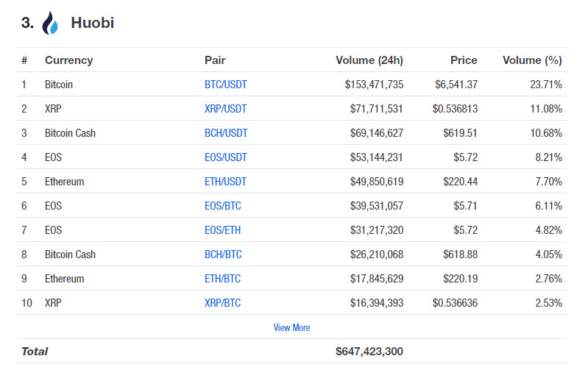
Task: Click the 10.68% volume share
Action: (x=546, y=133)
